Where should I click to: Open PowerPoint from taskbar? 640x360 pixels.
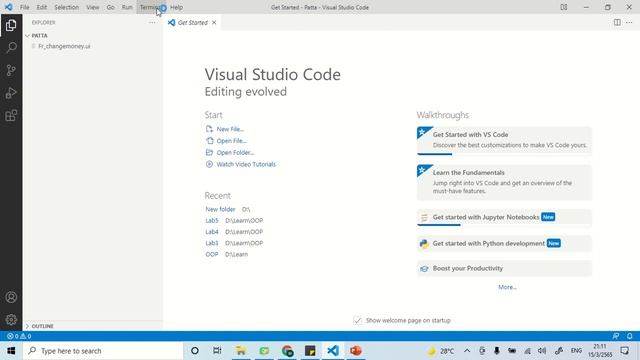(x=356, y=351)
